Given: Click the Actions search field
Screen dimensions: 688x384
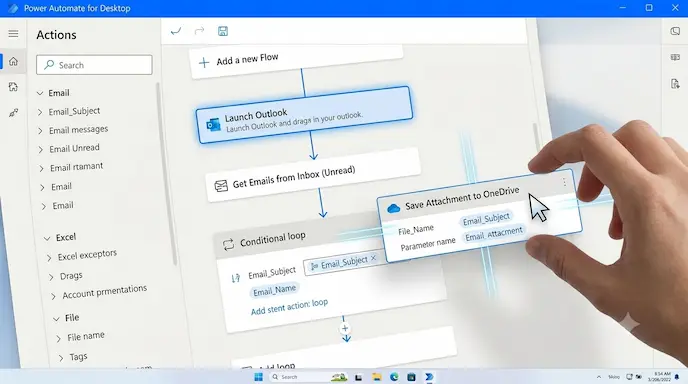Looking at the screenshot, I should (94, 65).
